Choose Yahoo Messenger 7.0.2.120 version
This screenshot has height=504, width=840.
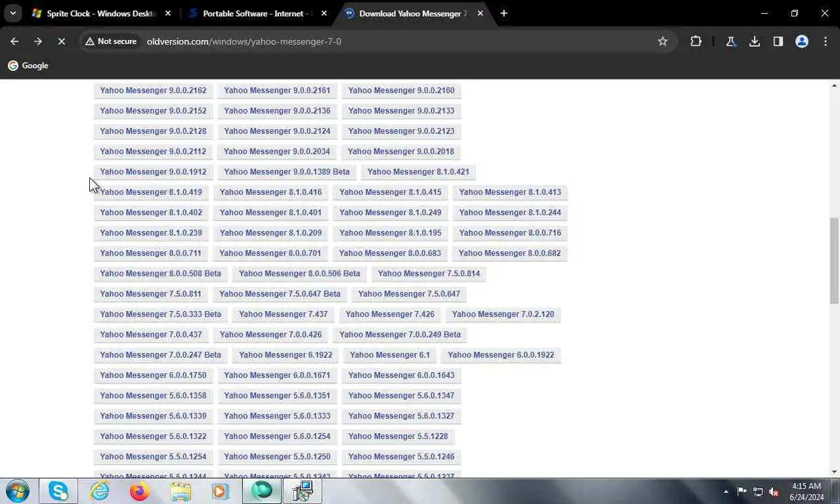[503, 314]
